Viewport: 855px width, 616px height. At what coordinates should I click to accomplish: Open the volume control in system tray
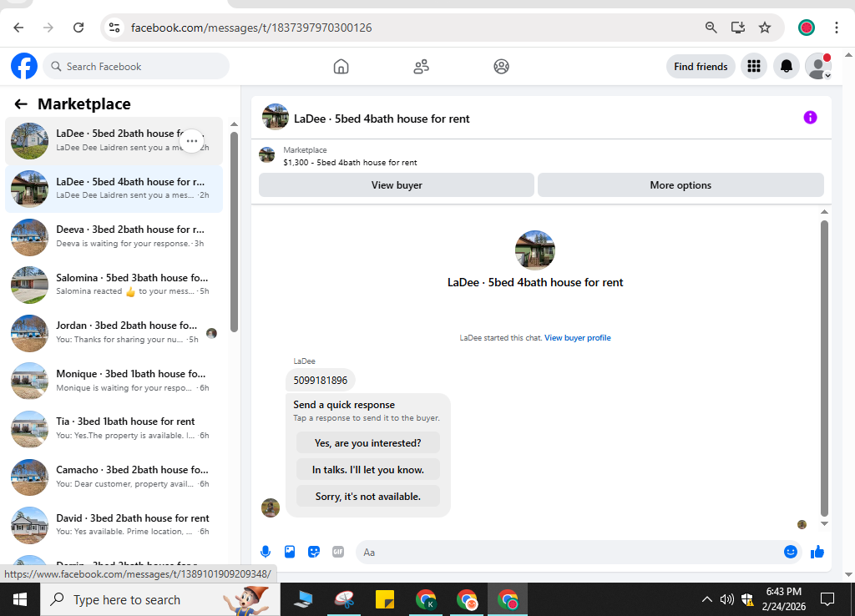click(x=726, y=599)
